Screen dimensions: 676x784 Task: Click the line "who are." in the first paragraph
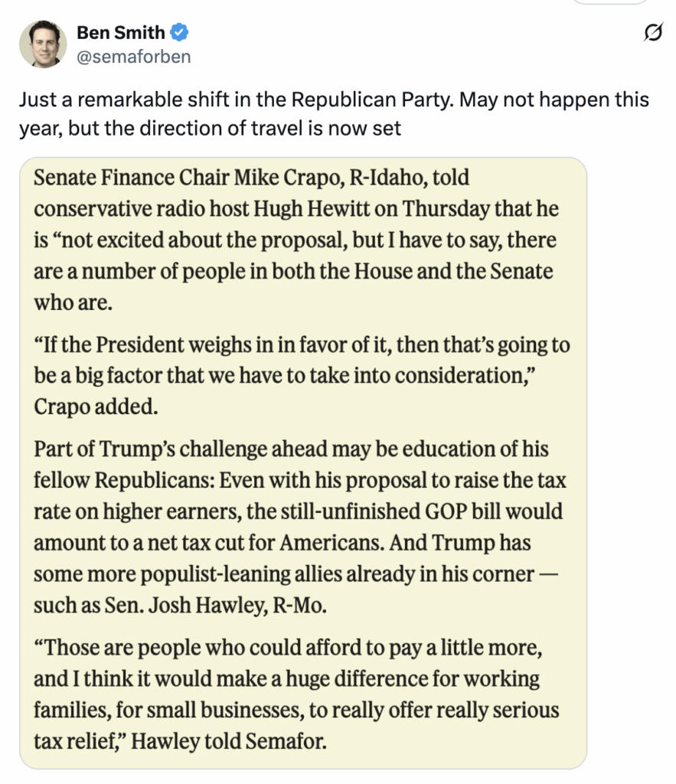73,302
